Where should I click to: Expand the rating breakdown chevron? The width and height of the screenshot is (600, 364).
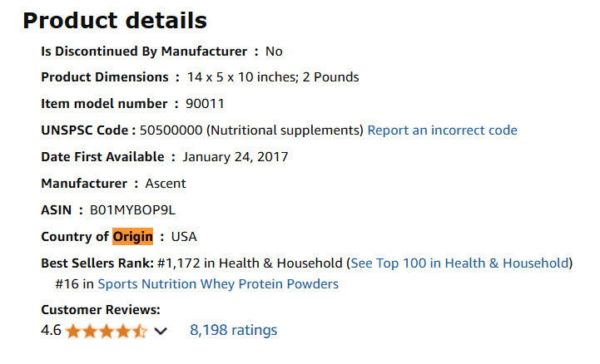point(161,331)
